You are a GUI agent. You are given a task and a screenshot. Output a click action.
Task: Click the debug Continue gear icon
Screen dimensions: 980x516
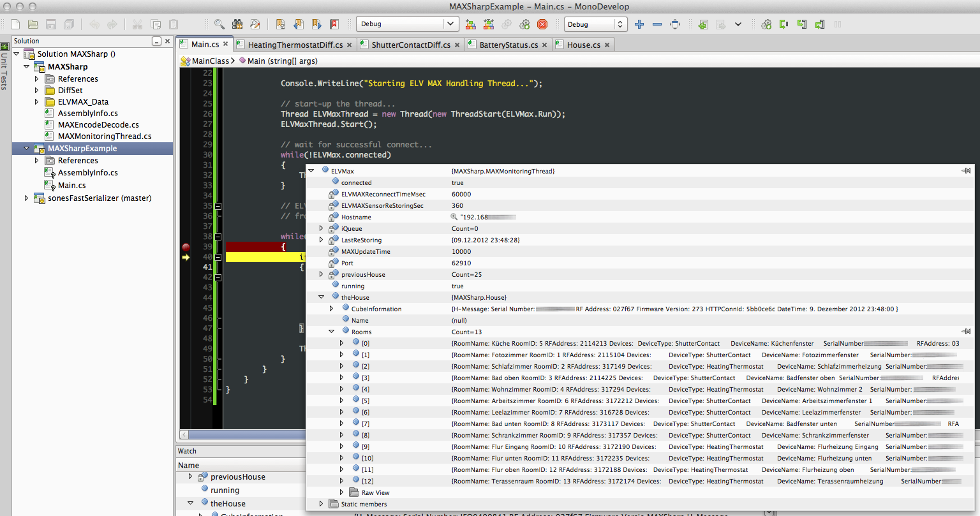pos(766,24)
